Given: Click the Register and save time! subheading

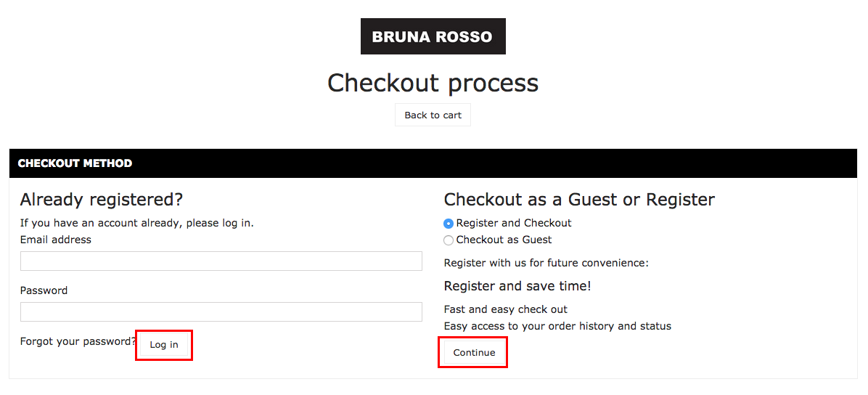Looking at the screenshot, I should point(517,286).
